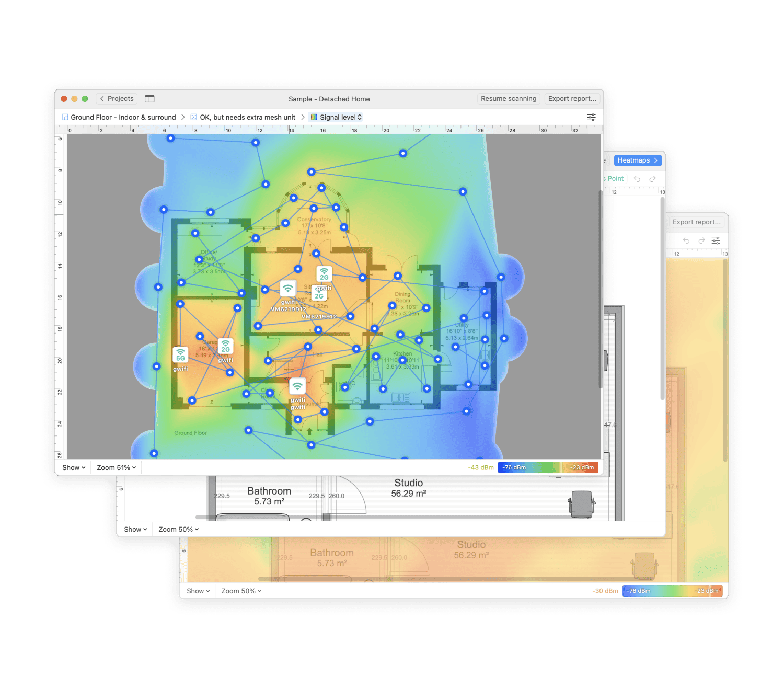Select the wifi icon of the dual-band gwifi pair
The image size is (784, 688).
(x=288, y=288)
